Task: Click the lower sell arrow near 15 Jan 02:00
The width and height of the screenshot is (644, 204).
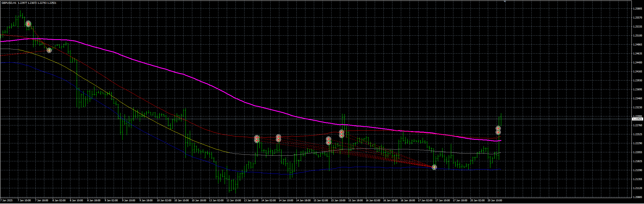Action: coord(329,143)
